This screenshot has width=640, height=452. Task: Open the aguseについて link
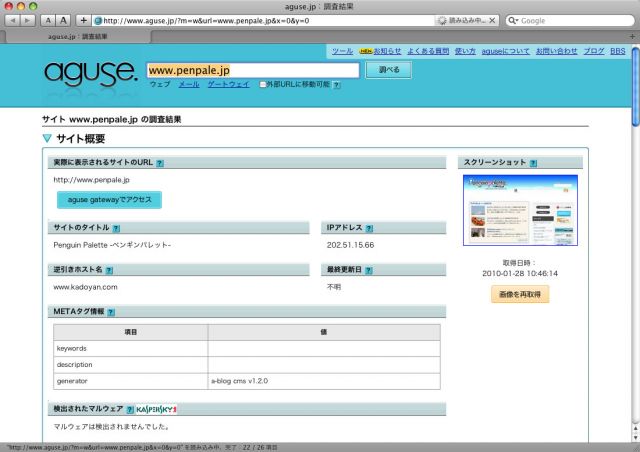pos(505,51)
